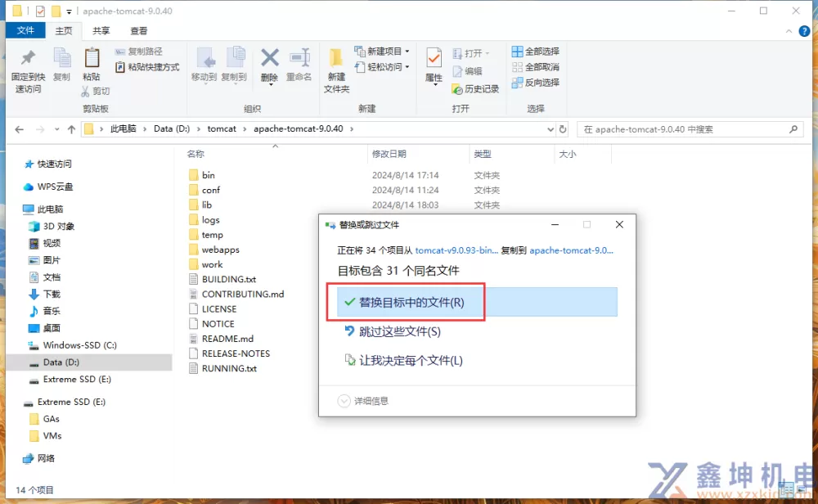Click the Paste clipboard icon
The width and height of the screenshot is (818, 504).
coord(92,57)
